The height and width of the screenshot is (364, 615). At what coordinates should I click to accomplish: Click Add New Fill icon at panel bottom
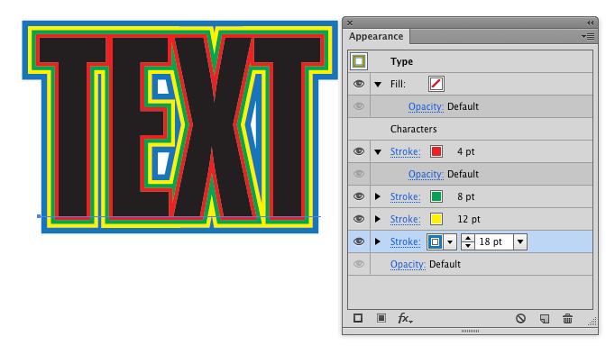point(381,318)
